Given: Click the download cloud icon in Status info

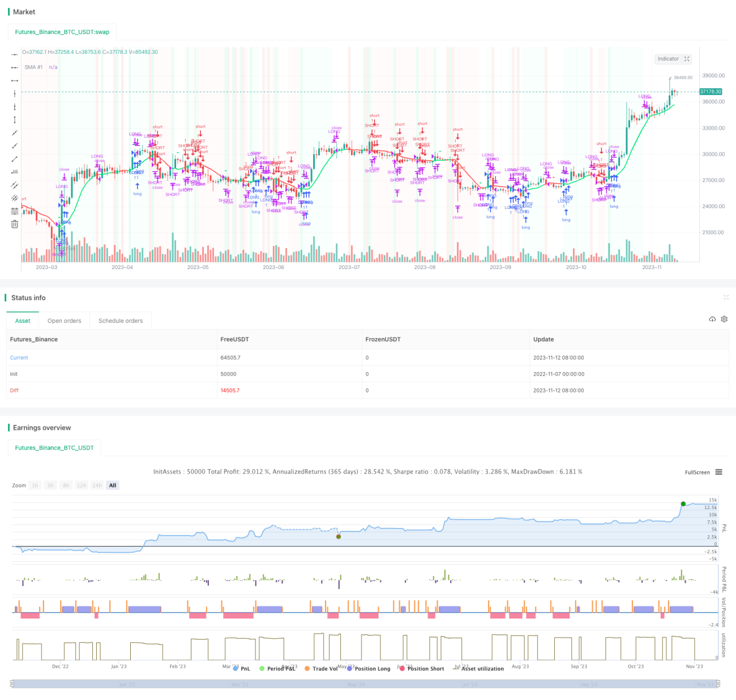Looking at the screenshot, I should (712, 319).
